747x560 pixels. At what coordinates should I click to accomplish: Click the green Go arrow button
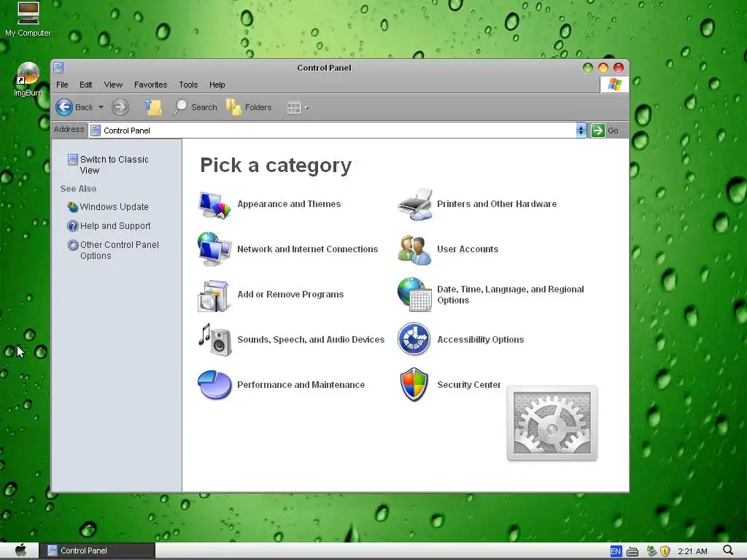click(x=598, y=131)
